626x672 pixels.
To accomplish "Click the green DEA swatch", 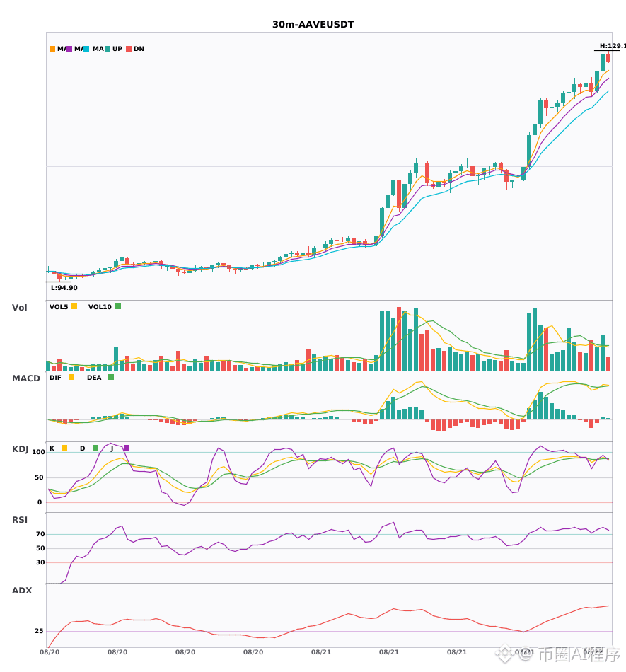I will [111, 377].
